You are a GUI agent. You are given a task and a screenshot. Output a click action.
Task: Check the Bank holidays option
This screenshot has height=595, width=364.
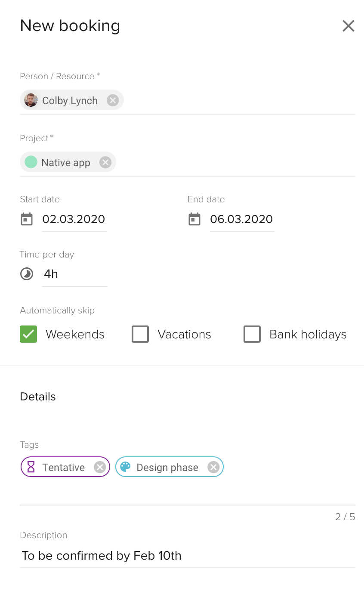pyautogui.click(x=252, y=334)
